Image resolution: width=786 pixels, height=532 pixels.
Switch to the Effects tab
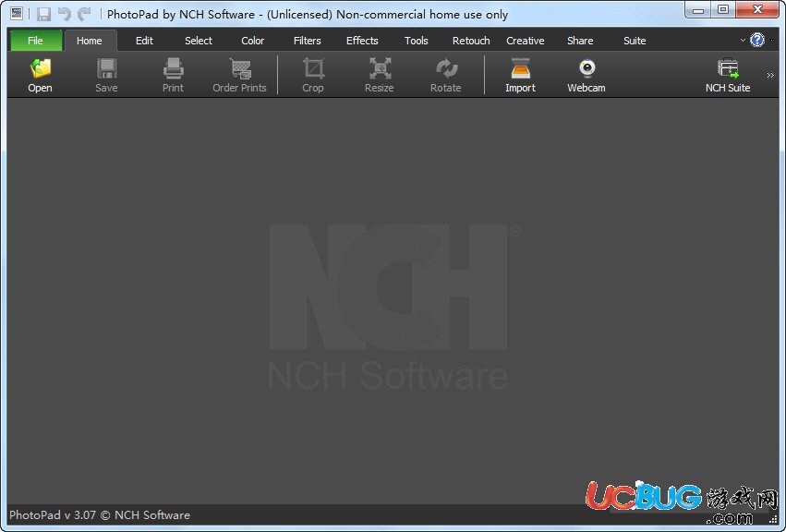(x=362, y=41)
